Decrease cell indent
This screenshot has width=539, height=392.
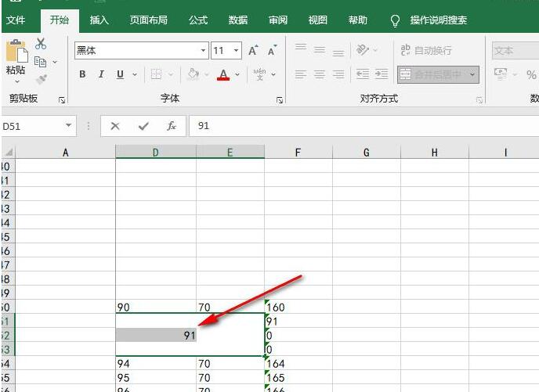(x=362, y=74)
